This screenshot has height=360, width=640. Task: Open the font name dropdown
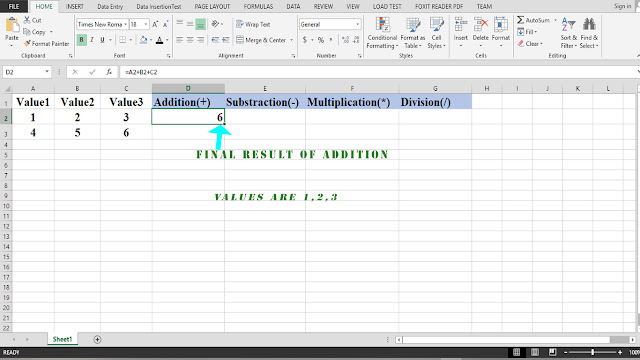pos(125,24)
